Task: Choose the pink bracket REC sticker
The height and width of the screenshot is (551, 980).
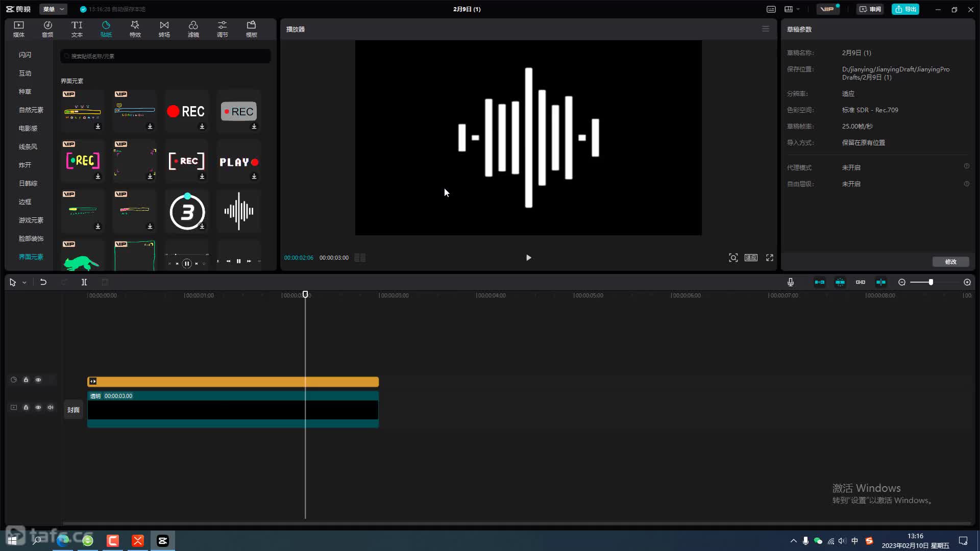Action: coord(83,161)
